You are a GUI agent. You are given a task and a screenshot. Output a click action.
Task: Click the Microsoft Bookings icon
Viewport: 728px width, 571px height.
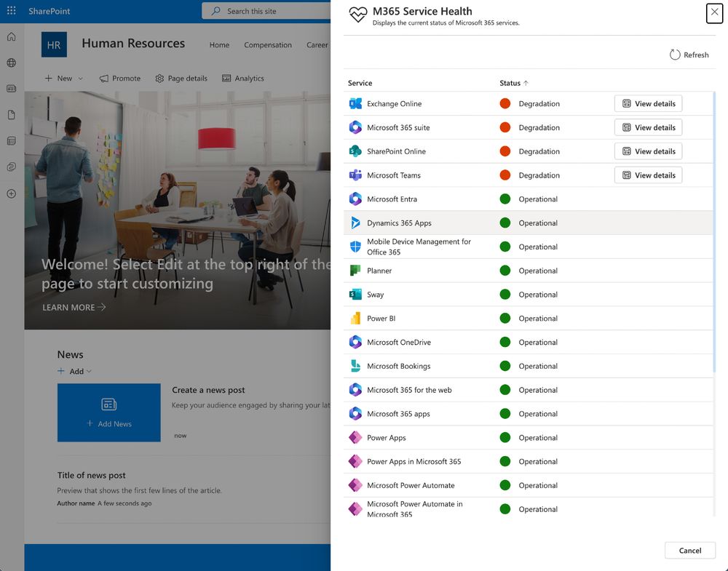[x=355, y=366]
